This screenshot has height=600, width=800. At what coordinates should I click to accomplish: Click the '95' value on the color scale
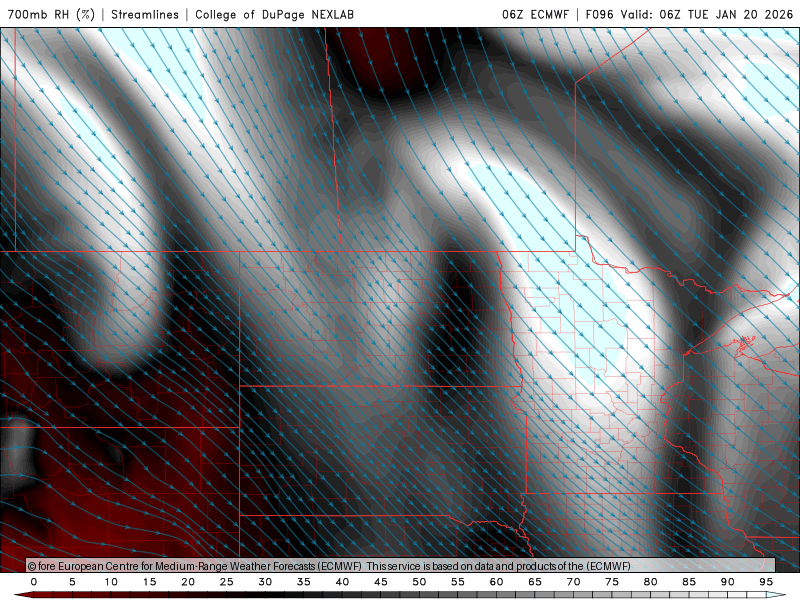[766, 582]
